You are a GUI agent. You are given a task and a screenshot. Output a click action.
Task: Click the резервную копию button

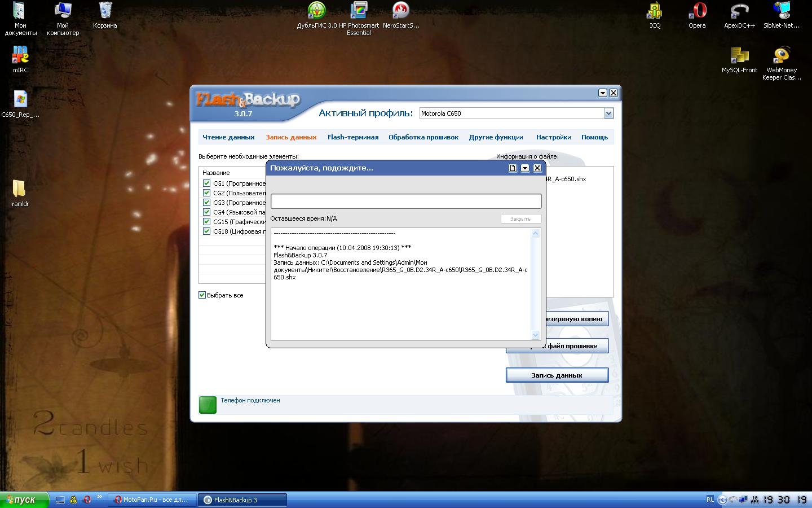(577, 319)
